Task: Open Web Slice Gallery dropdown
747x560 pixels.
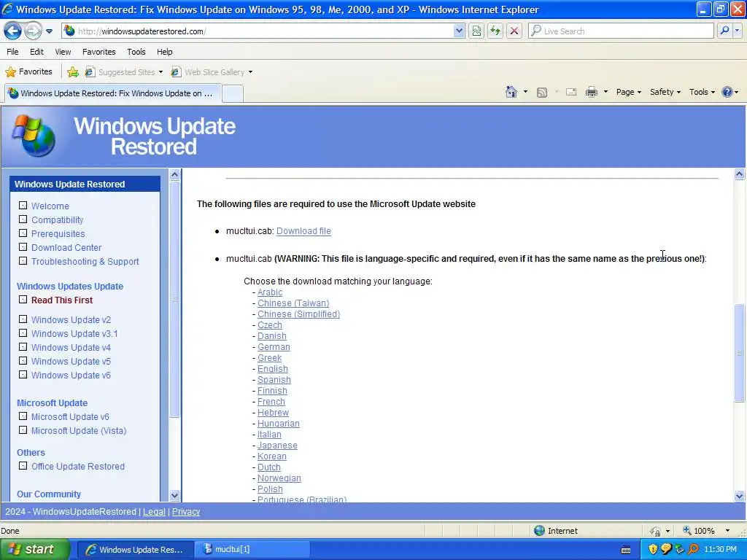Action: click(x=212, y=72)
